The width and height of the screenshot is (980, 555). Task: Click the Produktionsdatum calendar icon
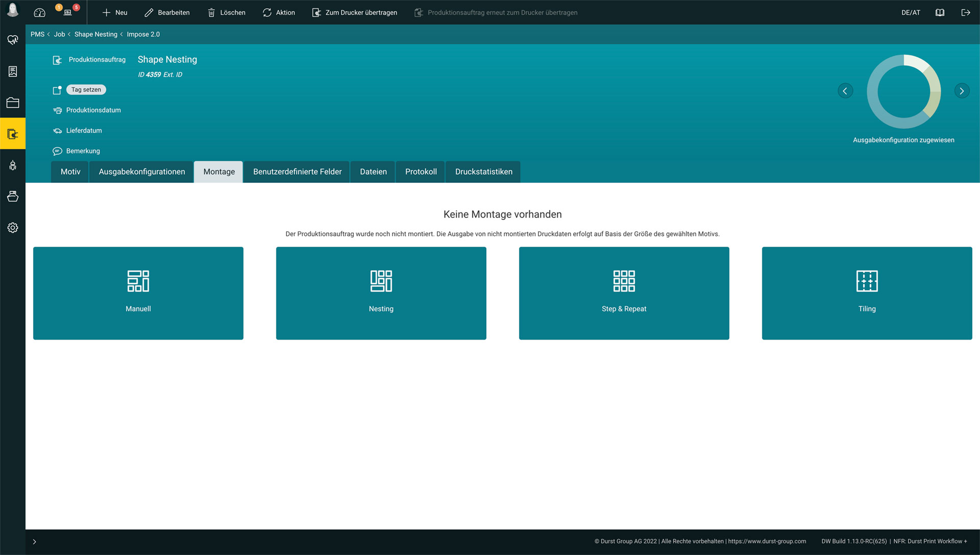click(57, 110)
